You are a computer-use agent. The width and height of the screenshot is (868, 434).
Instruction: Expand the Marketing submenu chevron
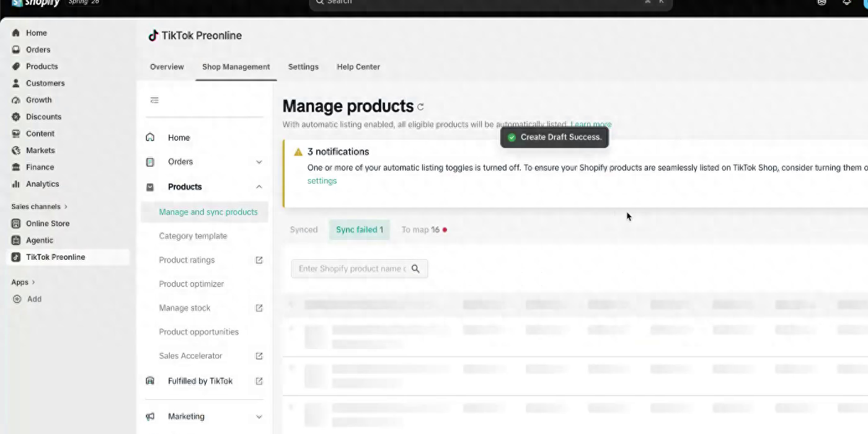(259, 417)
